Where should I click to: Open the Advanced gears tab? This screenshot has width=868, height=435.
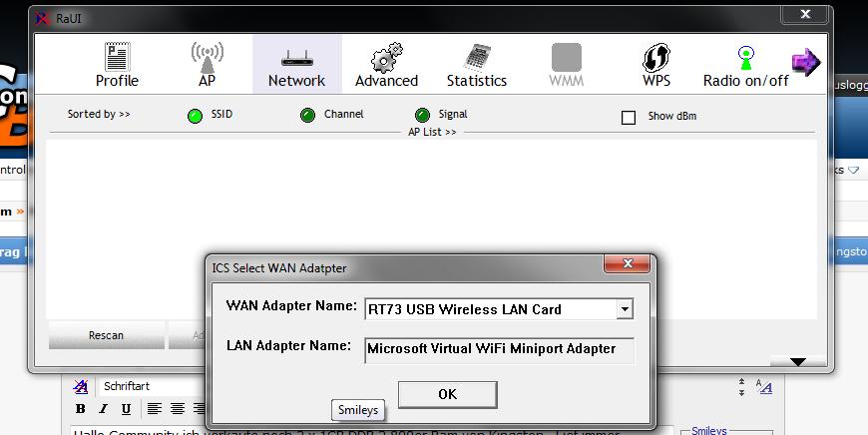386,64
